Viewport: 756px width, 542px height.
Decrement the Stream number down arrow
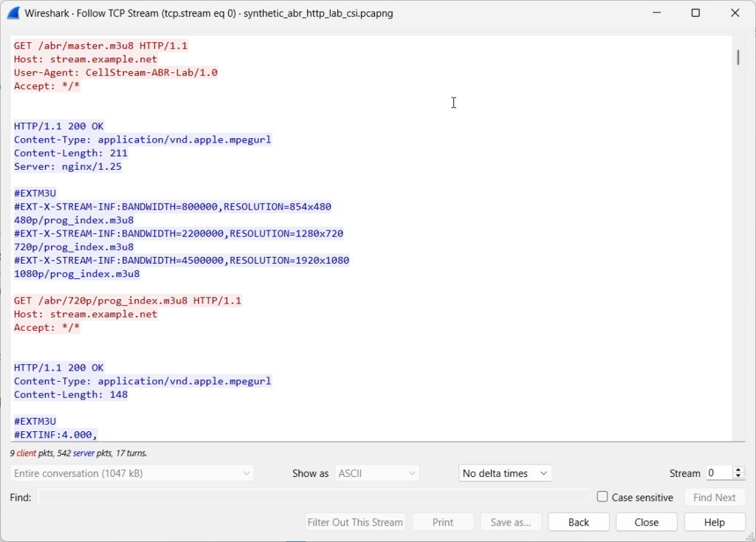(738, 477)
